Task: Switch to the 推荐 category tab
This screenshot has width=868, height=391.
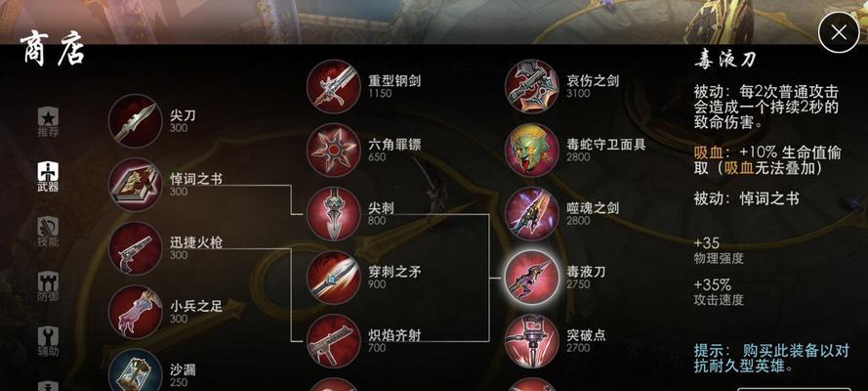Action: tap(48, 122)
